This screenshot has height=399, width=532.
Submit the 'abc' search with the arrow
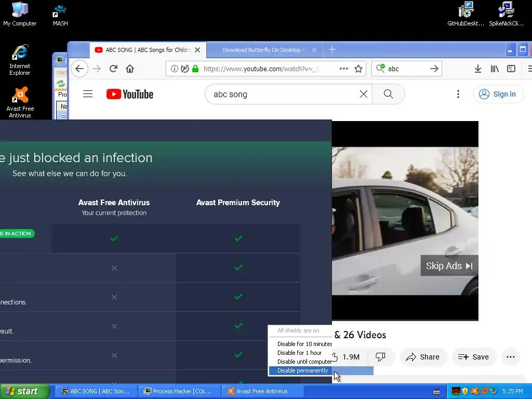(434, 69)
